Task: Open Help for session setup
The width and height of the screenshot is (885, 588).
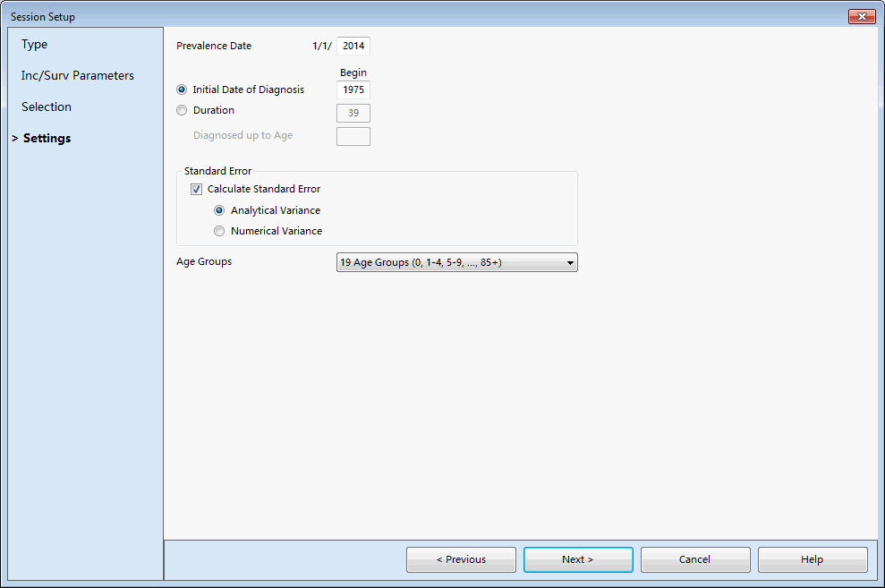Action: [813, 560]
